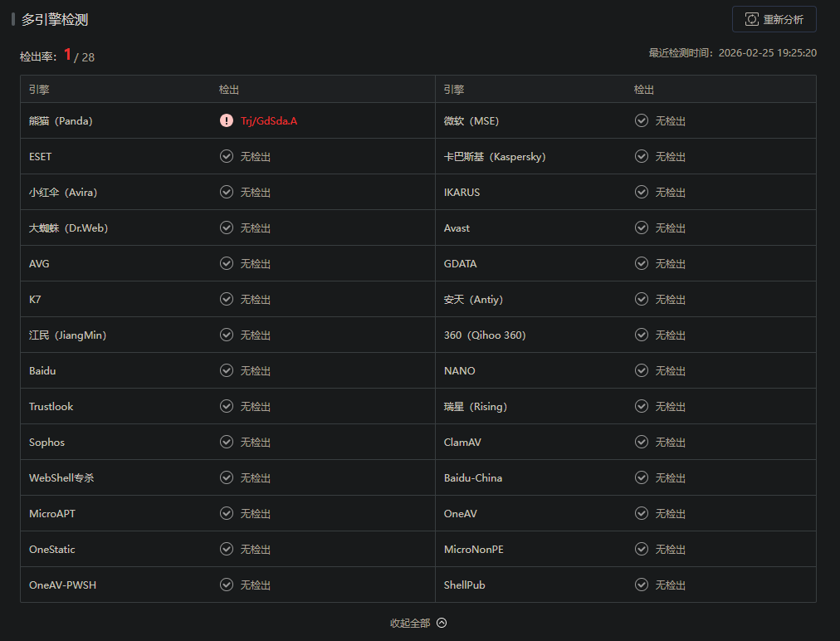Click the checkmark icon in Kaspersky row

pyautogui.click(x=642, y=156)
